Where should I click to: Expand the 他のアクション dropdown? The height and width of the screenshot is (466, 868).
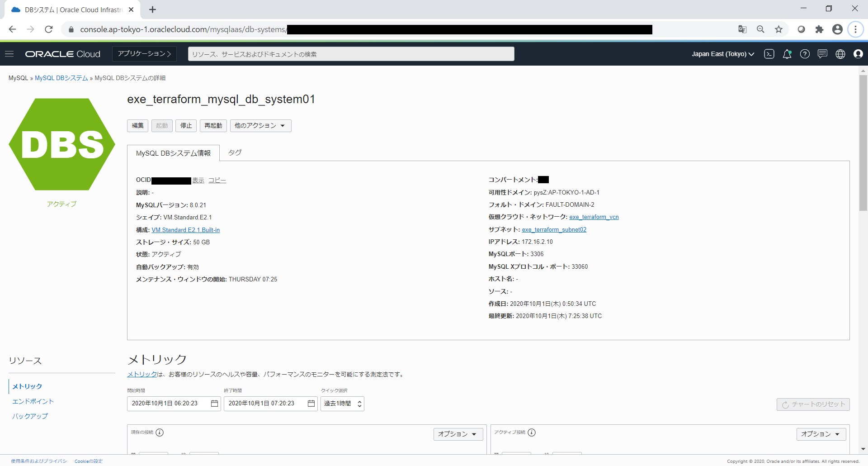coord(260,126)
